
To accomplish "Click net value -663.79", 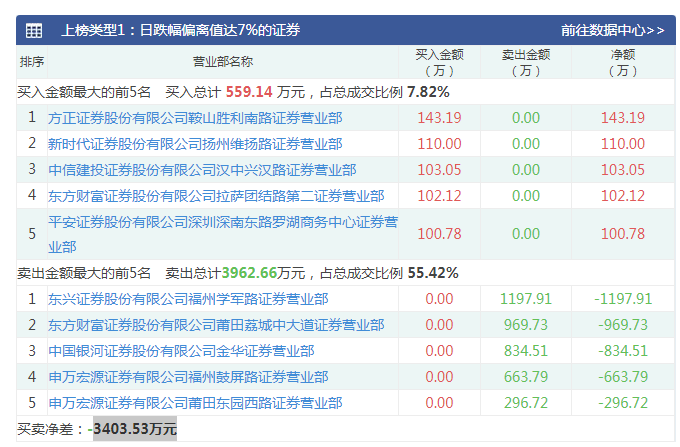I will click(623, 377).
